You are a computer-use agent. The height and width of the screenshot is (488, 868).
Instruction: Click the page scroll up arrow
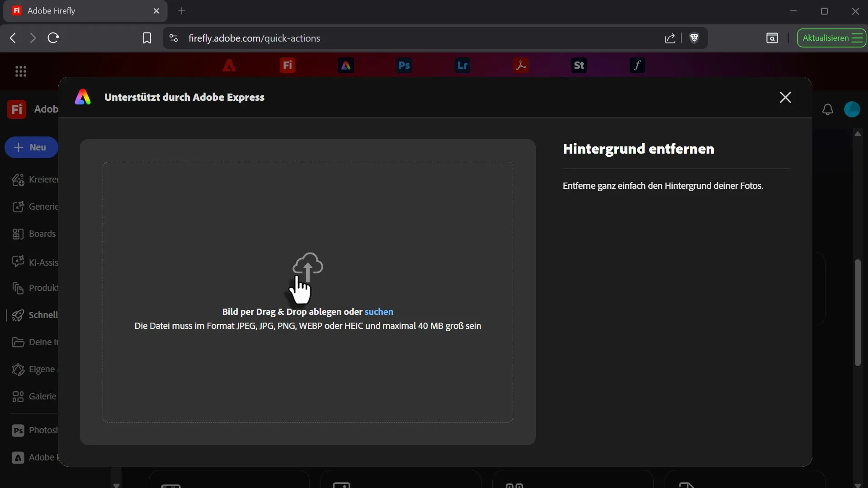(x=858, y=134)
